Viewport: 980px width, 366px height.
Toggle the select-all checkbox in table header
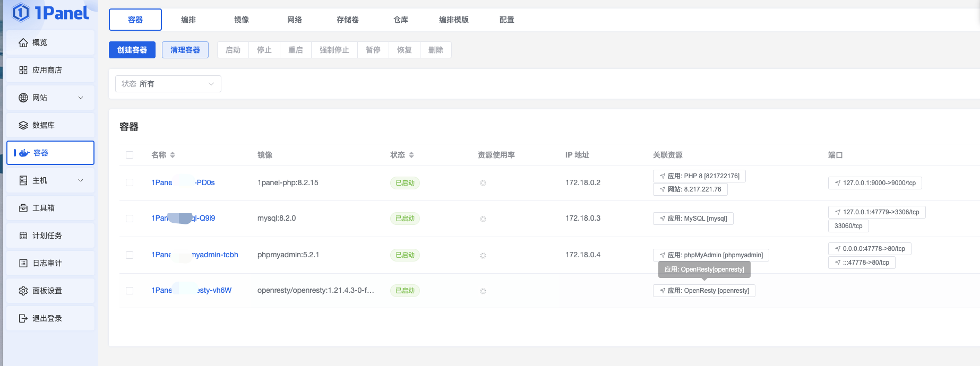point(130,155)
